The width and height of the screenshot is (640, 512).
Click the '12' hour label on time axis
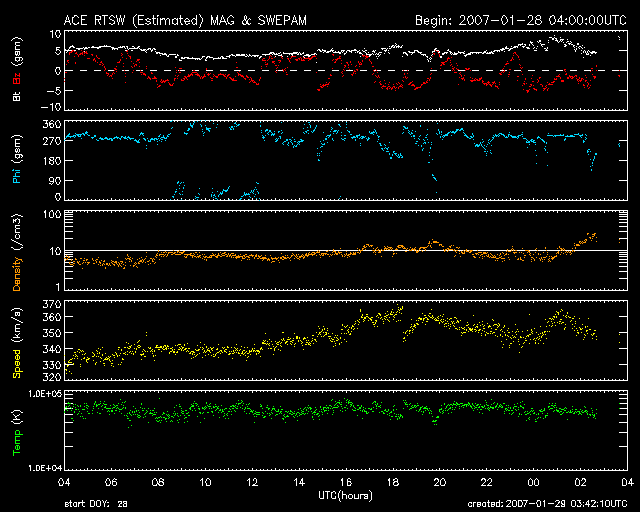(252, 482)
